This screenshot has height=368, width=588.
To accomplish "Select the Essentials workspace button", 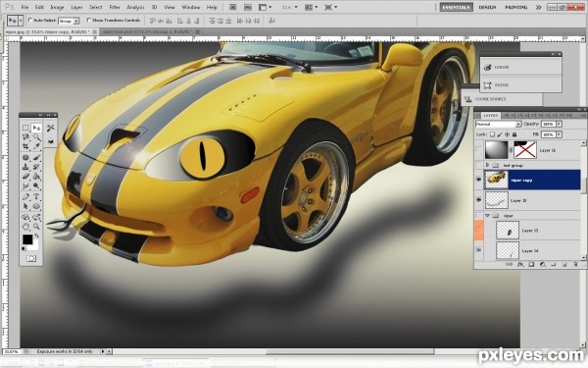I will (456, 7).
